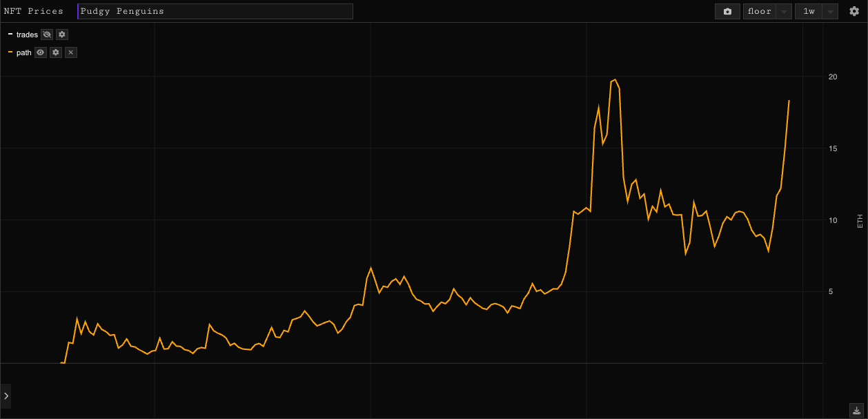This screenshot has width=868, height=419.
Task: Click the 15 value on price axis
Action: pos(833,148)
